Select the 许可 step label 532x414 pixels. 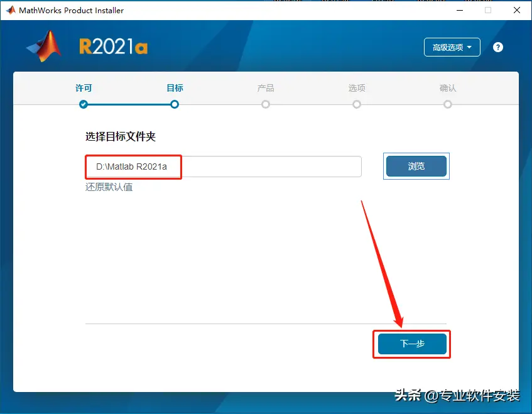[x=84, y=88]
